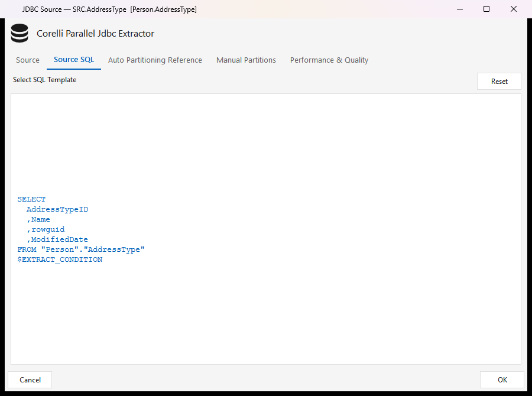Click the database stack icon
The height and width of the screenshot is (396, 532).
coord(20,33)
